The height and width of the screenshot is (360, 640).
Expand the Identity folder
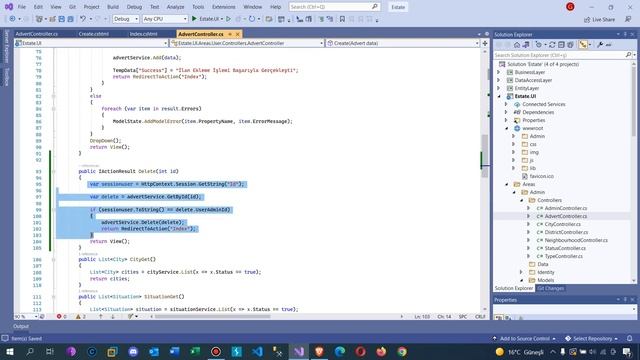(521, 272)
